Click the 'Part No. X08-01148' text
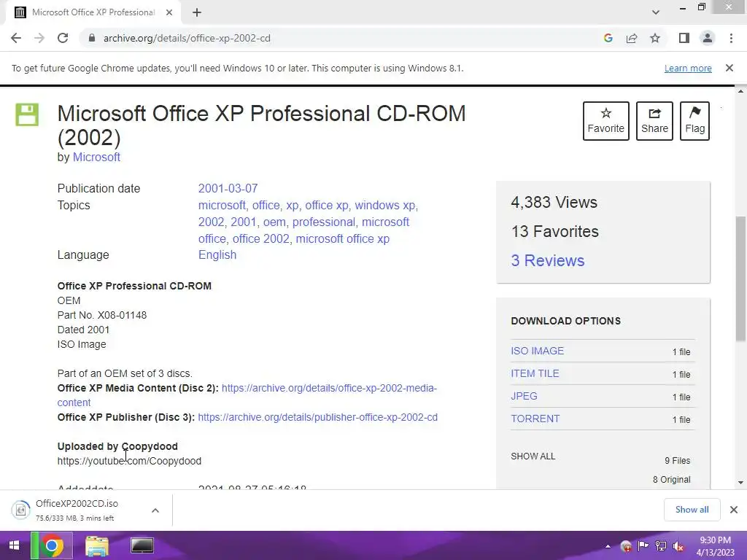 (102, 315)
